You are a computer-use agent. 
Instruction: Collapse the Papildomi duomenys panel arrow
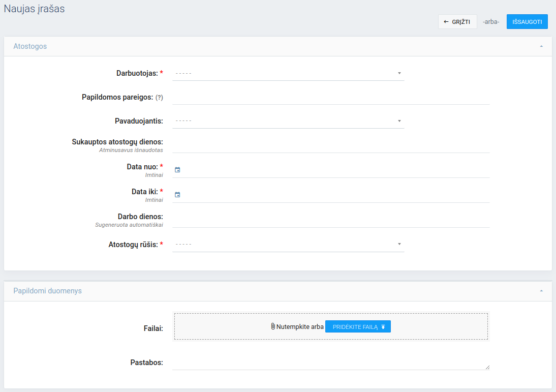point(541,291)
